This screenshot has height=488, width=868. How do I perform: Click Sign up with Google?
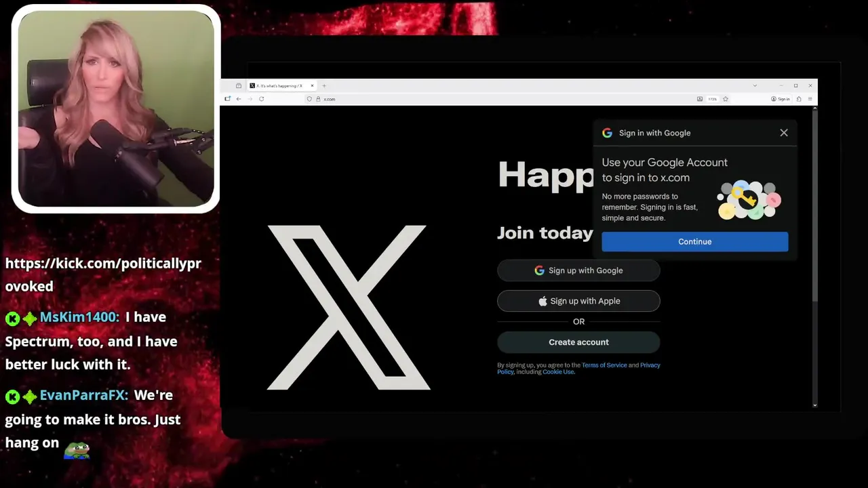578,270
